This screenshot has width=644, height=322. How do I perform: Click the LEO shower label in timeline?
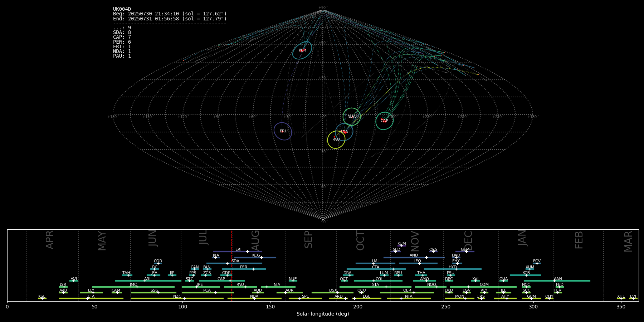(x=417, y=261)
